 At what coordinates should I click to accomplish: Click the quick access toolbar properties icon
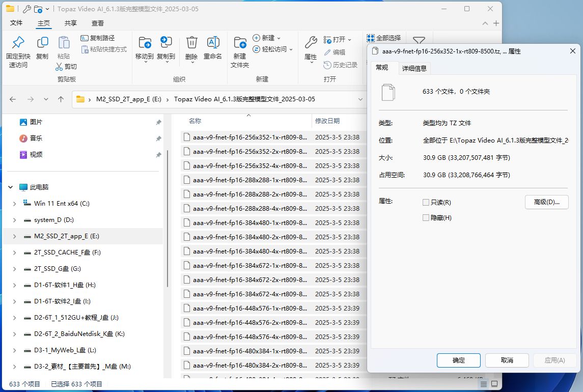click(x=27, y=9)
